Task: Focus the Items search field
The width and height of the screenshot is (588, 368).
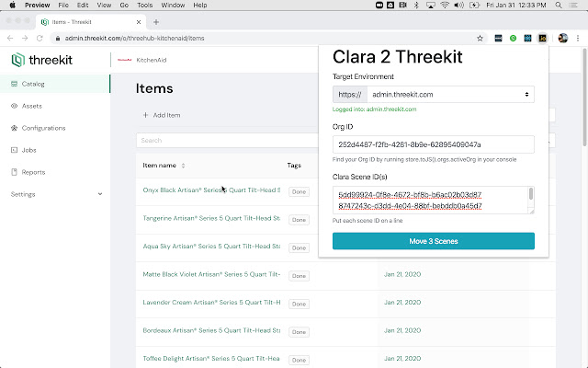Action: point(227,140)
